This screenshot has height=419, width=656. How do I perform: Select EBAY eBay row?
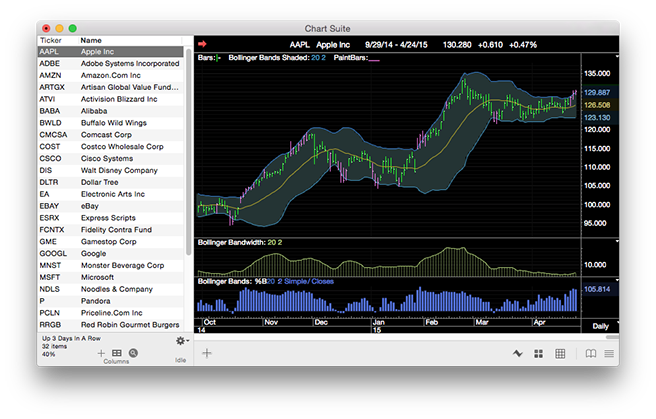(110, 206)
